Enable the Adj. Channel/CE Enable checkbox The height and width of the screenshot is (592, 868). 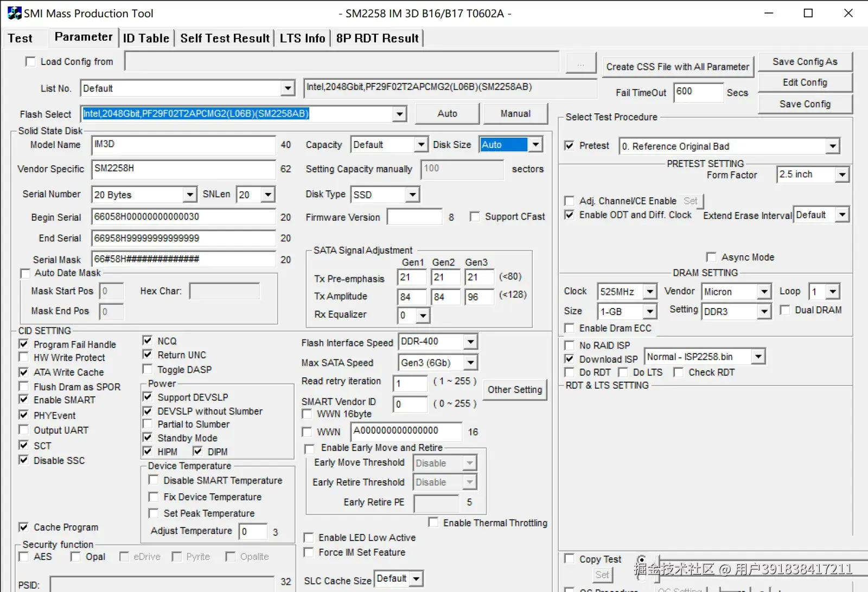[x=569, y=201]
